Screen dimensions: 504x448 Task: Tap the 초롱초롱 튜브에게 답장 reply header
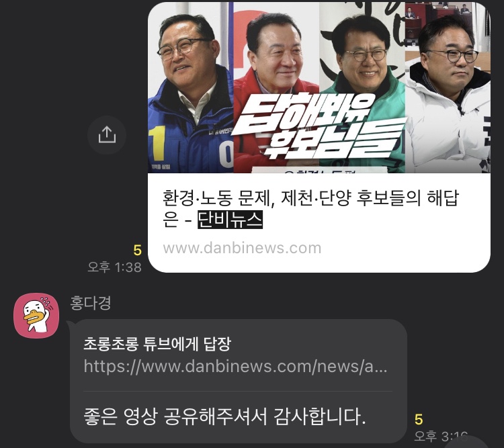157,343
